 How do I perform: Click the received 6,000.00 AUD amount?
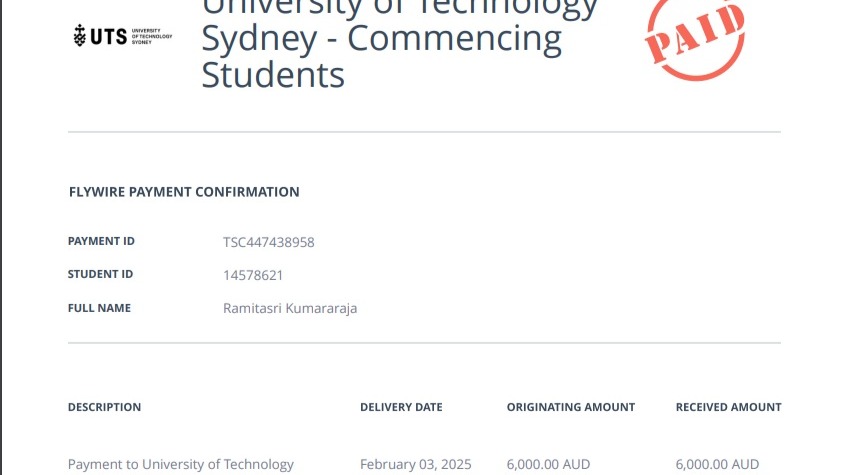pos(717,464)
